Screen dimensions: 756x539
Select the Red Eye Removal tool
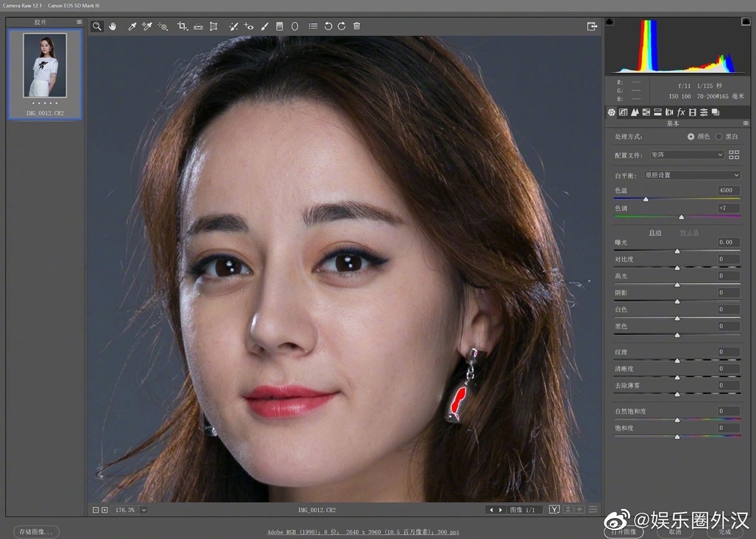249,26
